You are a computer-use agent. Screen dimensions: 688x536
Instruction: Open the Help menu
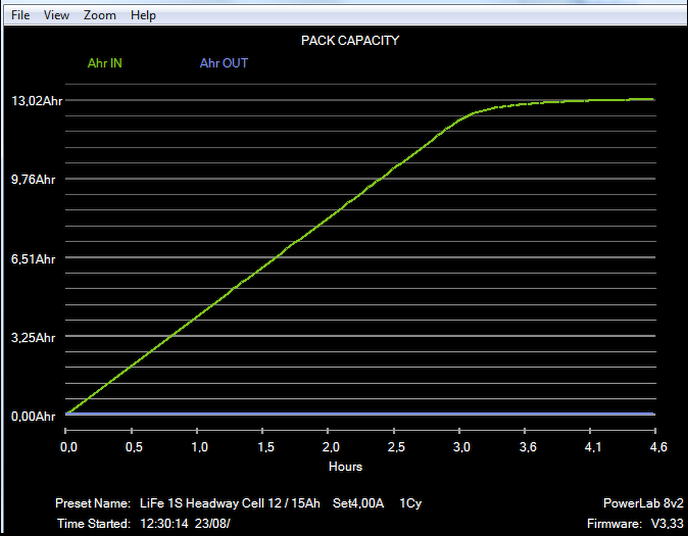click(x=143, y=15)
